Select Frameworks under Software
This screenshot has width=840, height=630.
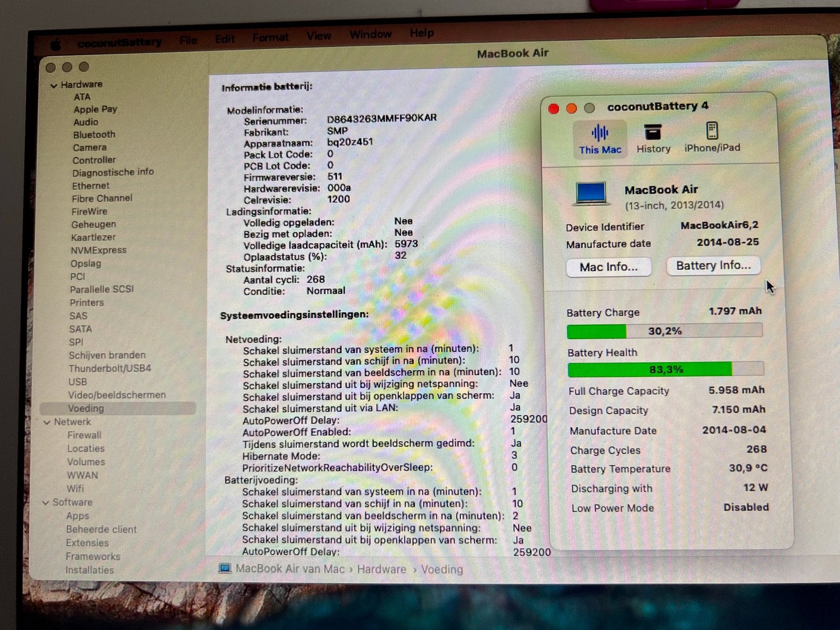[93, 556]
